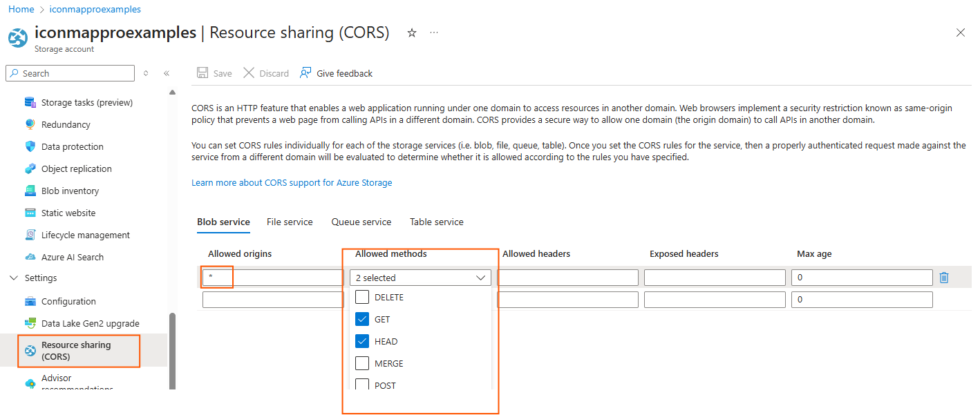Switch to the Queue service tab

[x=361, y=222]
